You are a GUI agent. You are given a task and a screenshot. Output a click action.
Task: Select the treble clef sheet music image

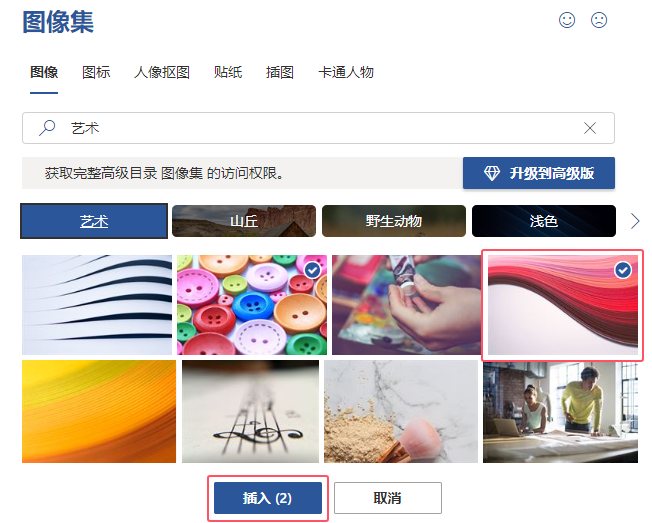250,412
